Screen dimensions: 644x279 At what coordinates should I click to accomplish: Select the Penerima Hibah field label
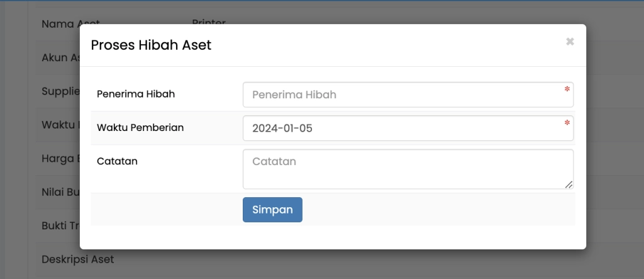(x=136, y=94)
